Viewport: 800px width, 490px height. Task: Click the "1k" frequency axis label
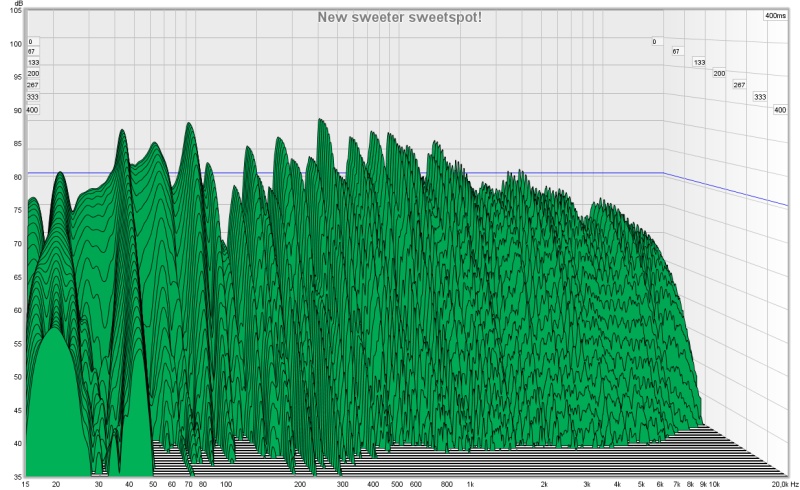pos(470,484)
